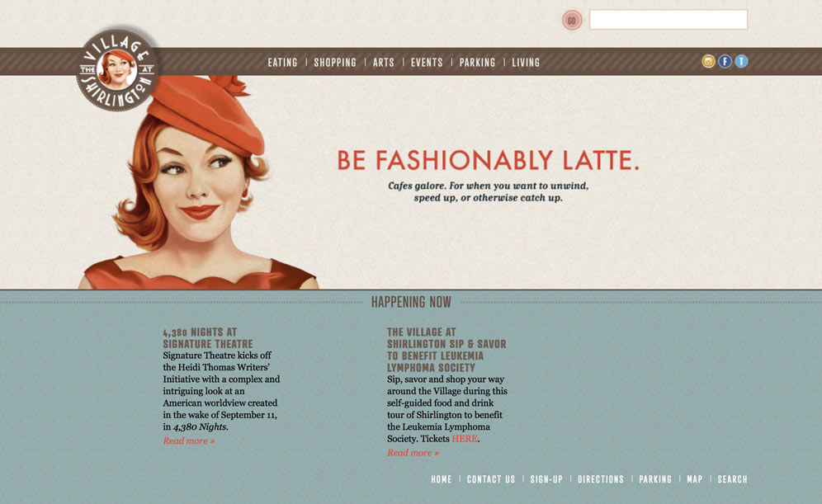The image size is (822, 504).
Task: Click Read more under Sip & Savor article
Action: (413, 453)
